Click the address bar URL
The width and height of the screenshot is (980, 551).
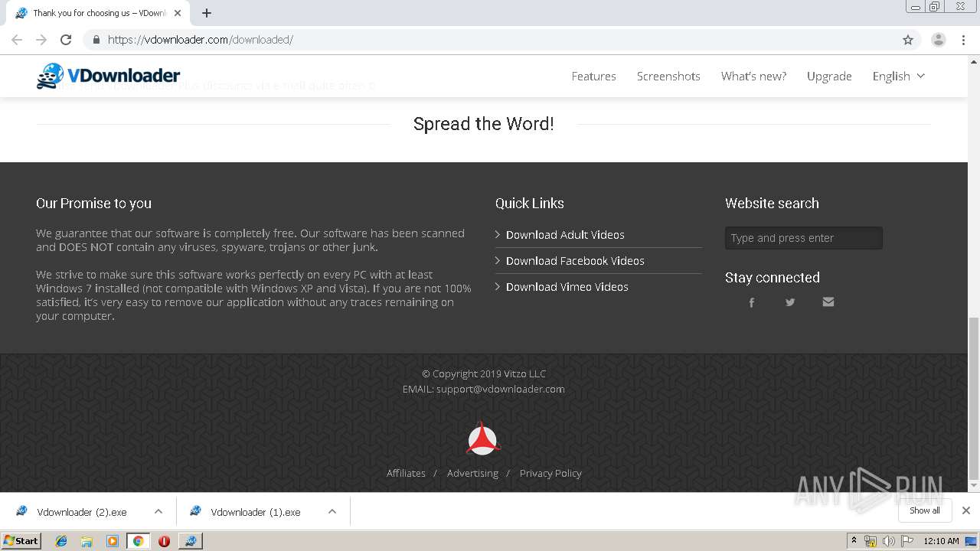point(201,40)
